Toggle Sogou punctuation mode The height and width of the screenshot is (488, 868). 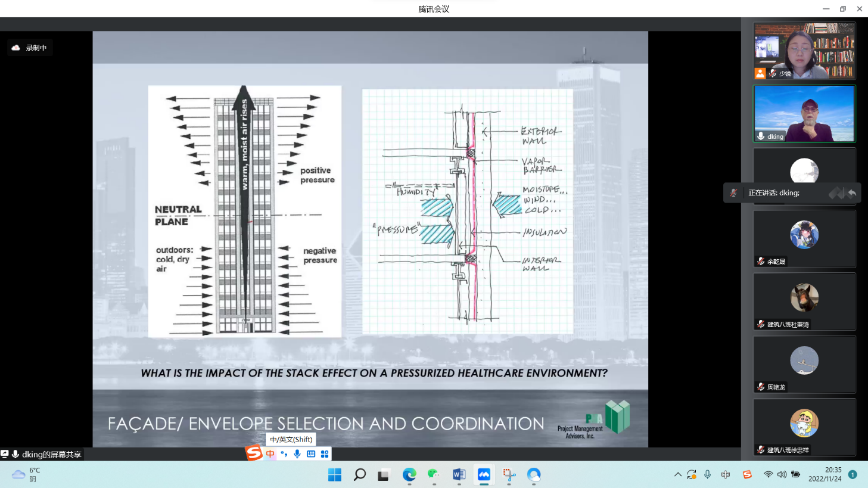click(x=284, y=454)
